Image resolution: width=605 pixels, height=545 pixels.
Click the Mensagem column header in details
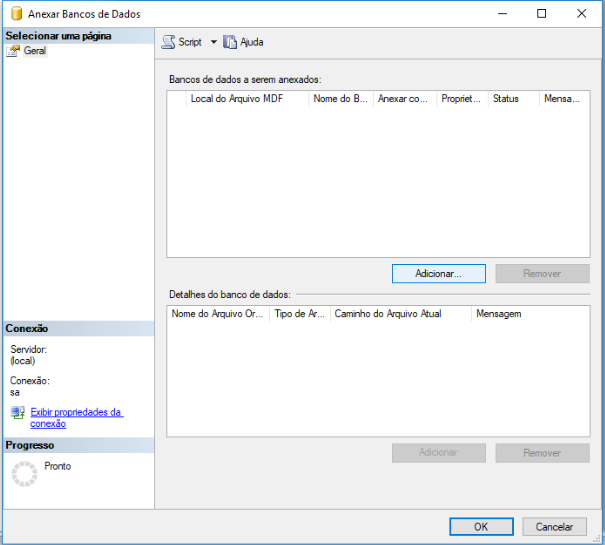(x=531, y=314)
